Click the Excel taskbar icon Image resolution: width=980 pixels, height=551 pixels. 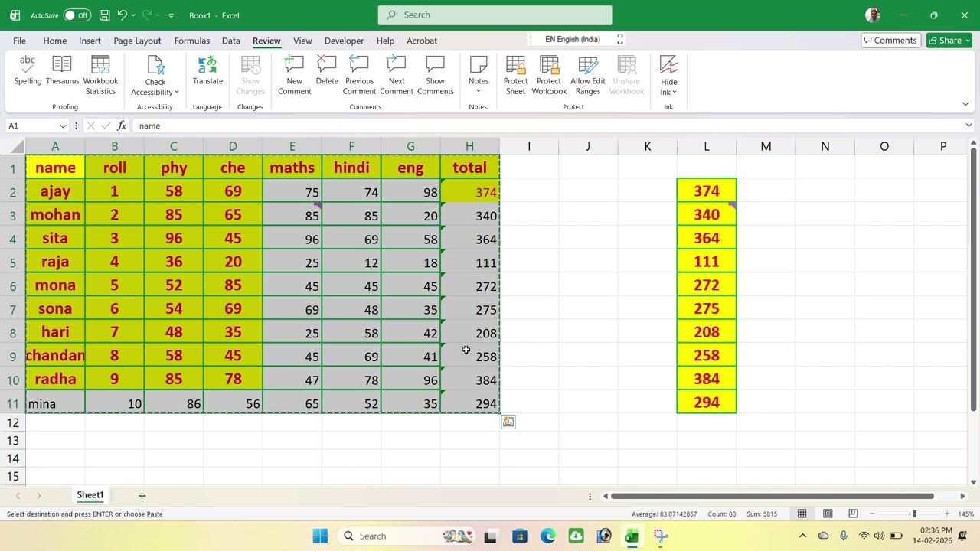coord(632,536)
